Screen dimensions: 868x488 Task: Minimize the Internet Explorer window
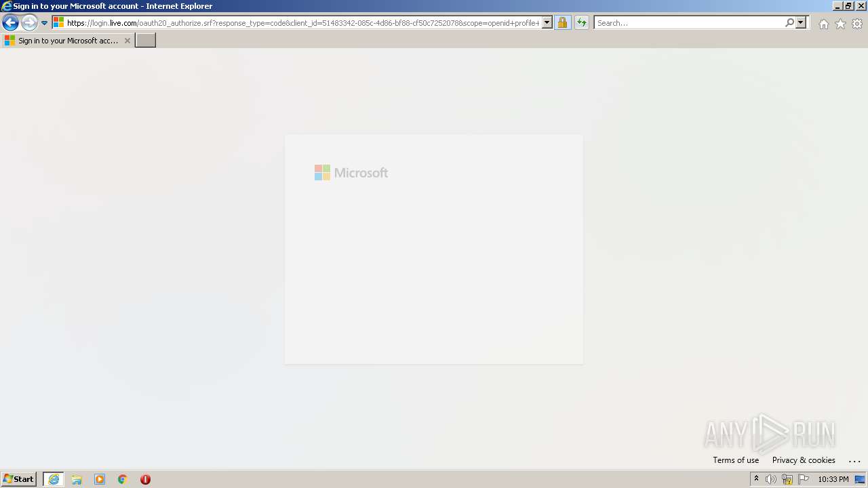[x=837, y=5]
